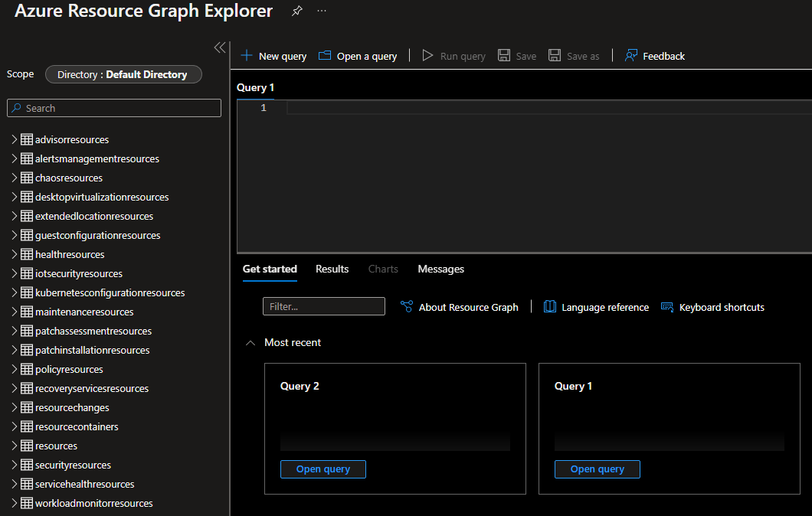Open the Language reference link

605,307
